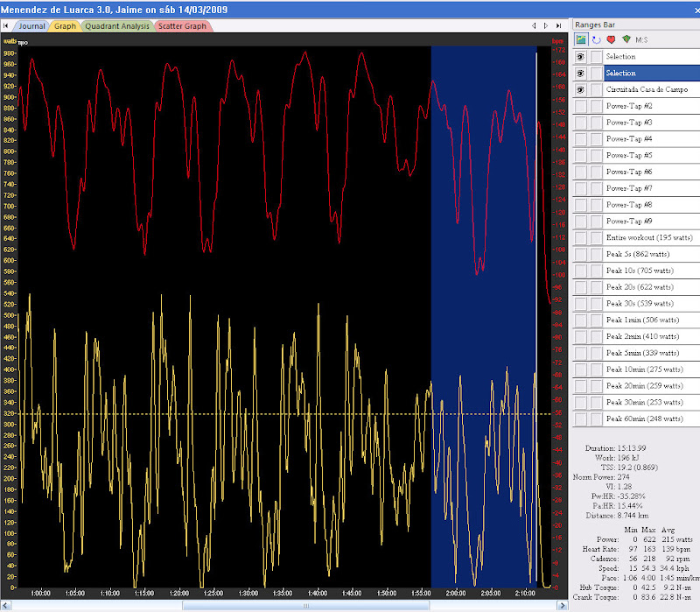Click the previous-tab arrow above the graph

click(x=534, y=26)
